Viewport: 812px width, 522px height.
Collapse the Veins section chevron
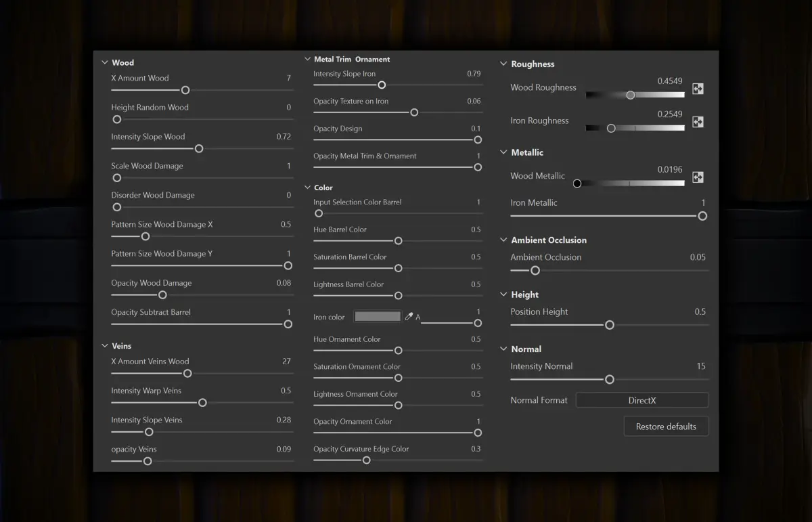click(105, 346)
